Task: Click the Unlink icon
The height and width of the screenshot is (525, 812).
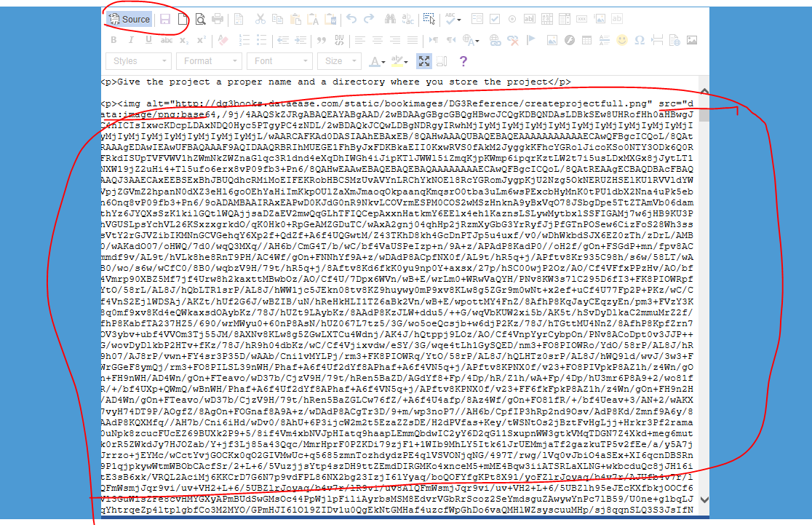Action: tap(513, 40)
